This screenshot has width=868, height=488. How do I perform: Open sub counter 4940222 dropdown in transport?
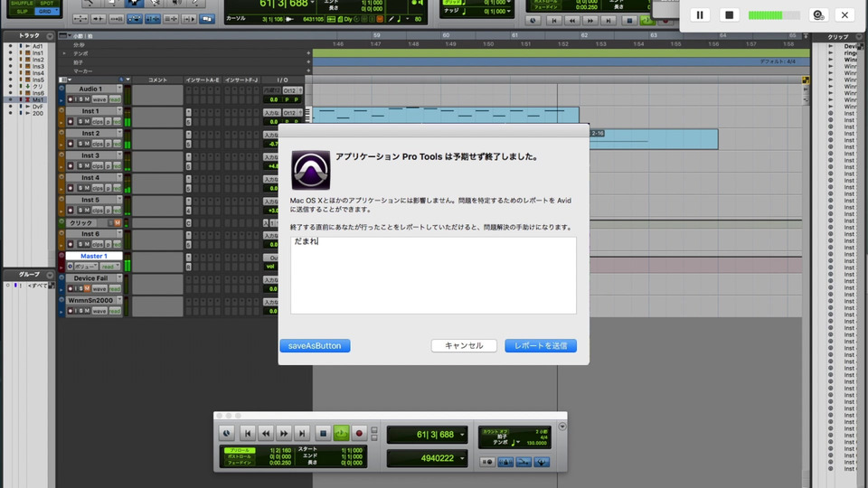tap(462, 458)
